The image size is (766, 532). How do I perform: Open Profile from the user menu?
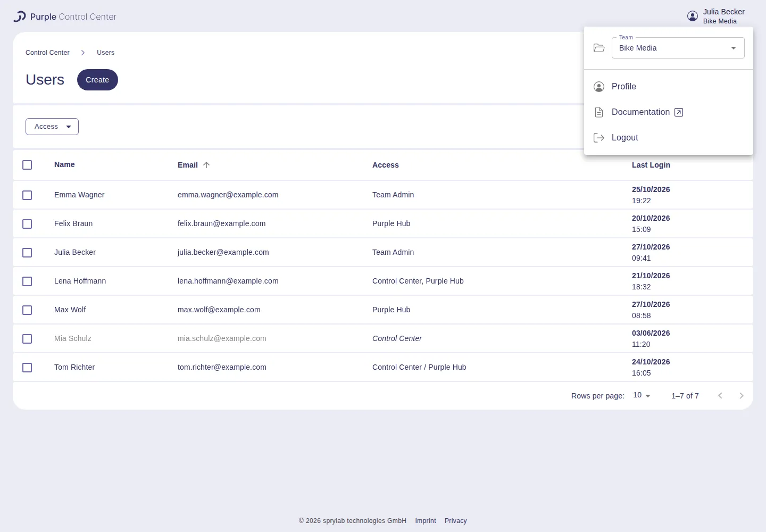click(x=669, y=87)
